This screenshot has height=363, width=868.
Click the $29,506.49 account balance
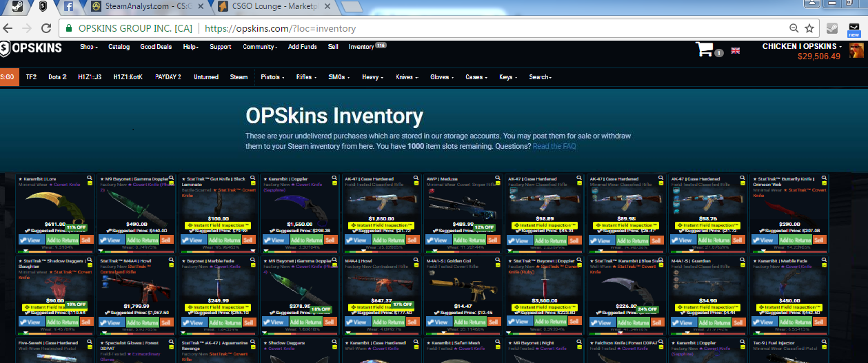click(818, 56)
